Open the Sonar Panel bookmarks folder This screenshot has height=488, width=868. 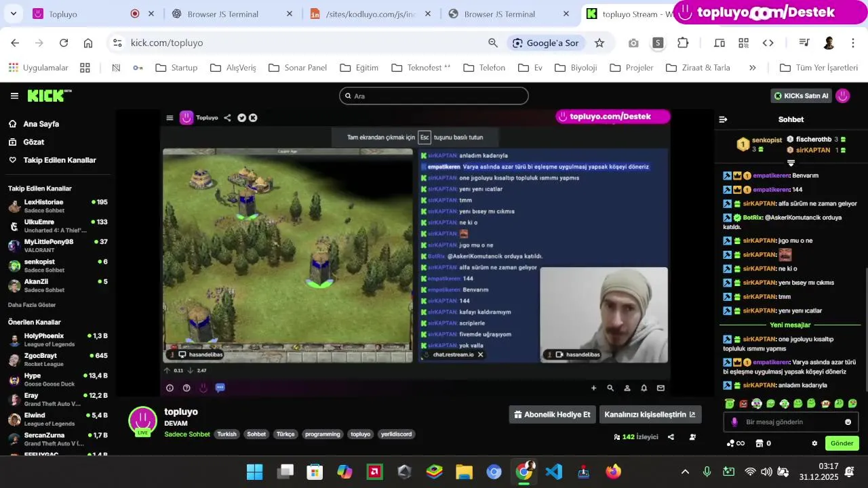298,68
